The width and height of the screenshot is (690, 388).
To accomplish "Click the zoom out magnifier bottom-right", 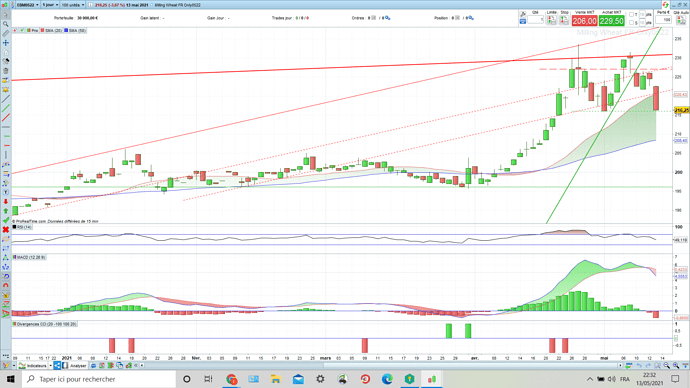I will pyautogui.click(x=667, y=366).
